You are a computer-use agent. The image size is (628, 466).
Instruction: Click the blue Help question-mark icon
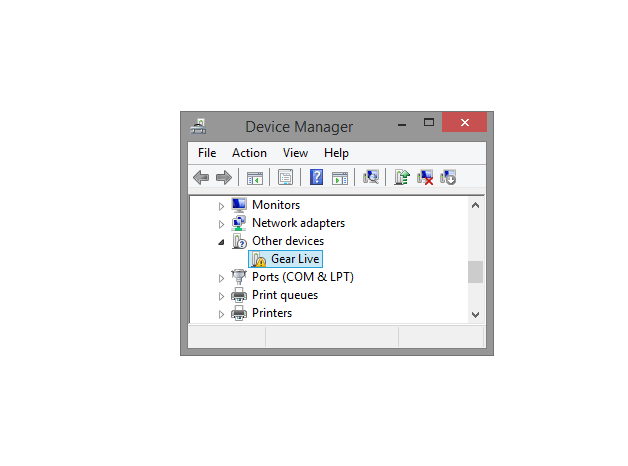point(316,177)
